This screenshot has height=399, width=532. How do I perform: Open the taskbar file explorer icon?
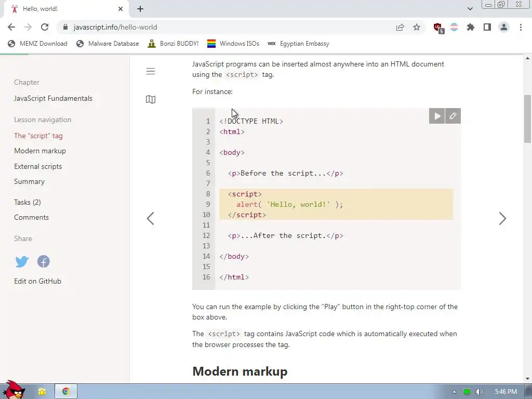click(x=42, y=392)
